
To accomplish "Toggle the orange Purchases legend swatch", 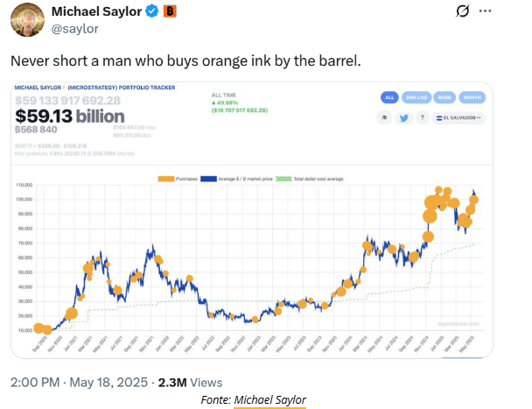I will click(166, 179).
